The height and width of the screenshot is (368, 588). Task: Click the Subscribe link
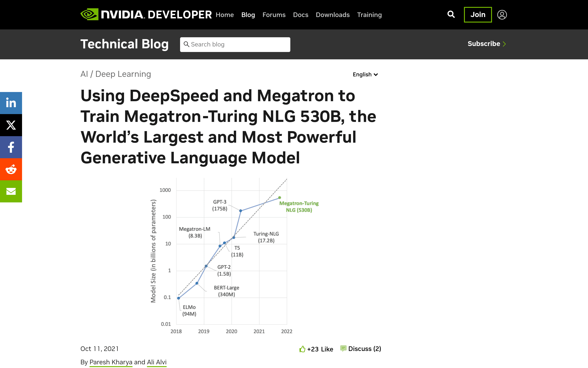[x=486, y=44]
